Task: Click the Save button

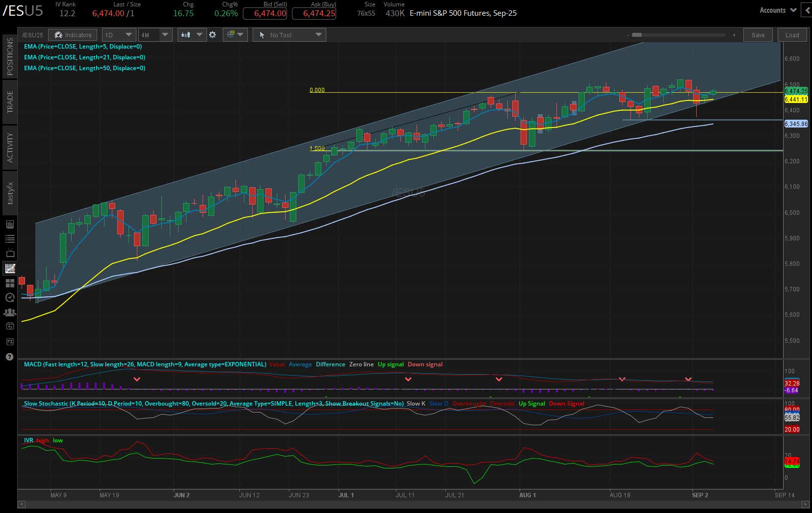Action: 758,35
